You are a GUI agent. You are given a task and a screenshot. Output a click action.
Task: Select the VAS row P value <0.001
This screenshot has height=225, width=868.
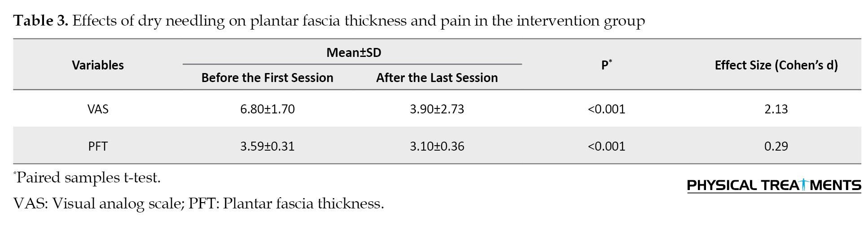pos(606,109)
